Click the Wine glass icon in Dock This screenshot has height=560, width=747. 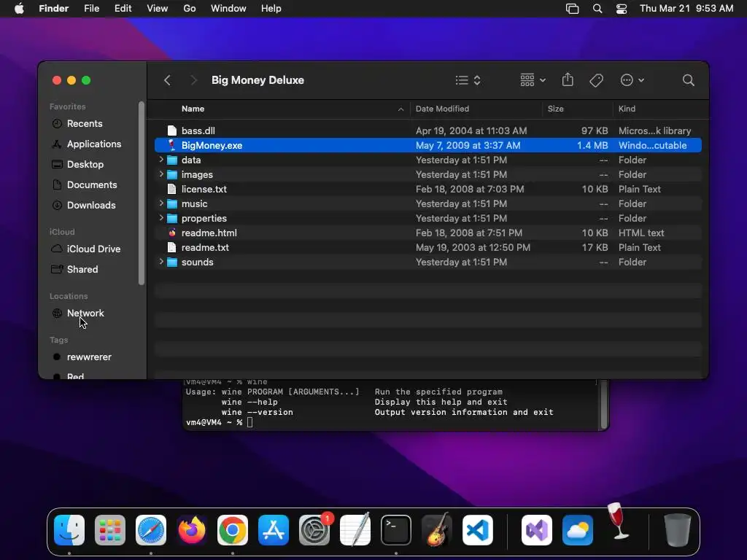click(619, 521)
